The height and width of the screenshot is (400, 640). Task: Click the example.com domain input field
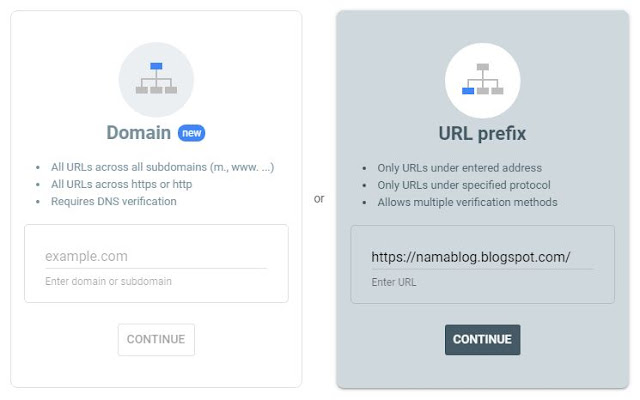(155, 256)
